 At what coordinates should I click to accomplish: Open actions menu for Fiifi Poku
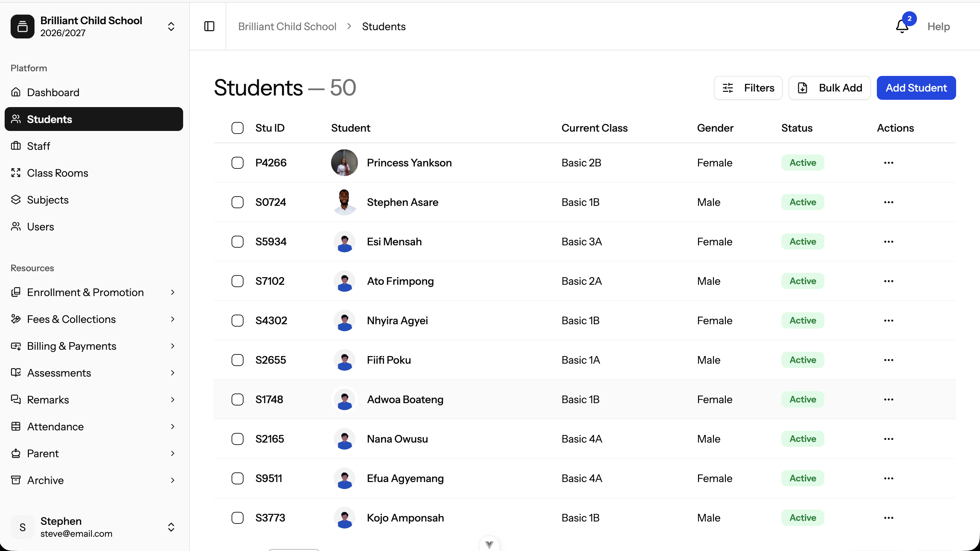(889, 360)
